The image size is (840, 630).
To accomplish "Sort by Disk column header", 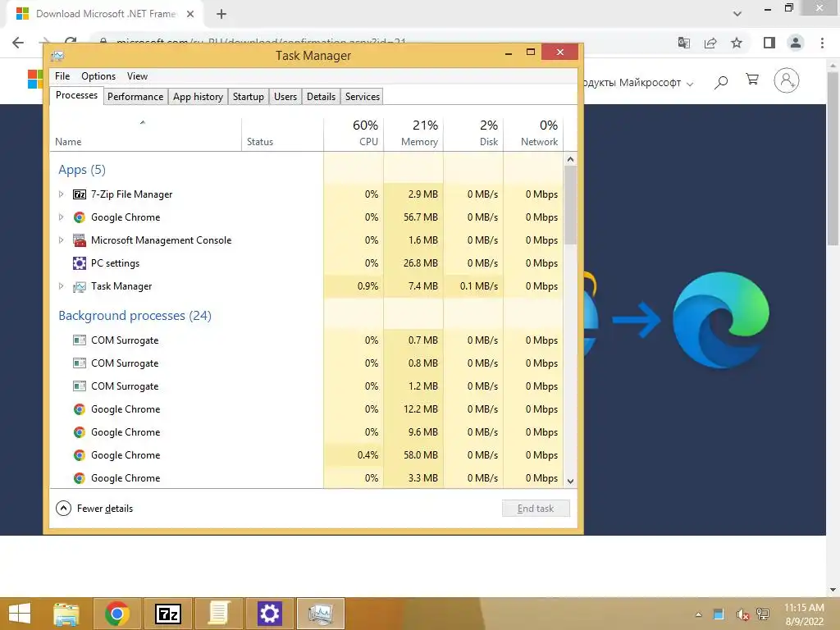I will [473, 134].
